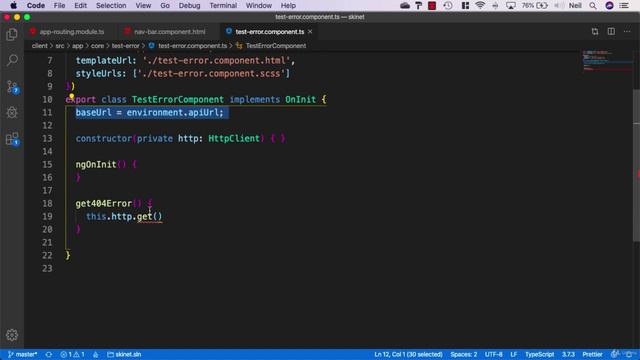Expand the src breadcrumb

(60, 46)
